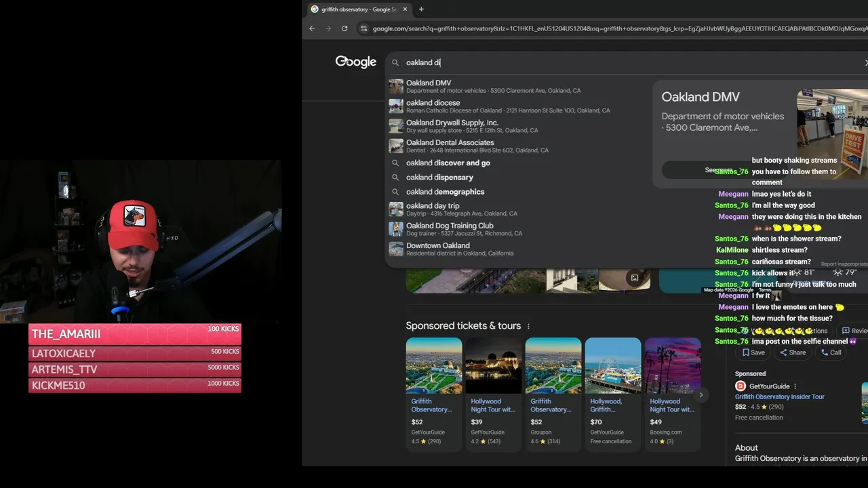Click ARTEMIS_TTV leaderboard entry
This screenshot has width=868, height=488.
click(135, 369)
